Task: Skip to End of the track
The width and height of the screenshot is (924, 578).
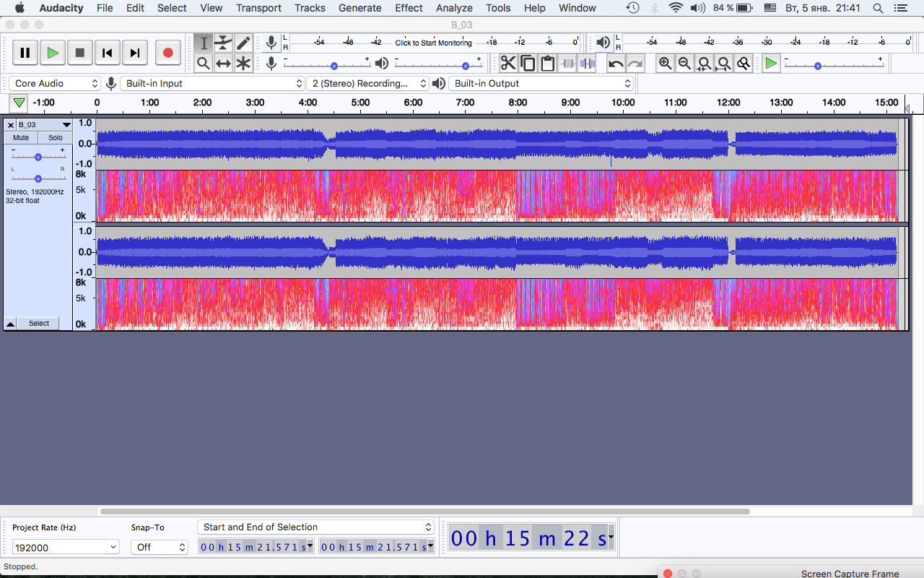Action: click(134, 53)
